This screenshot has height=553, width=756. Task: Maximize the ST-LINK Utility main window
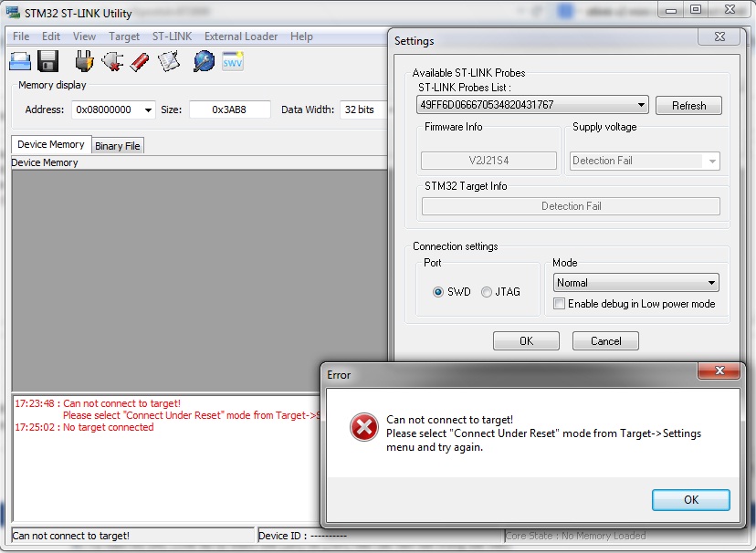[695, 10]
